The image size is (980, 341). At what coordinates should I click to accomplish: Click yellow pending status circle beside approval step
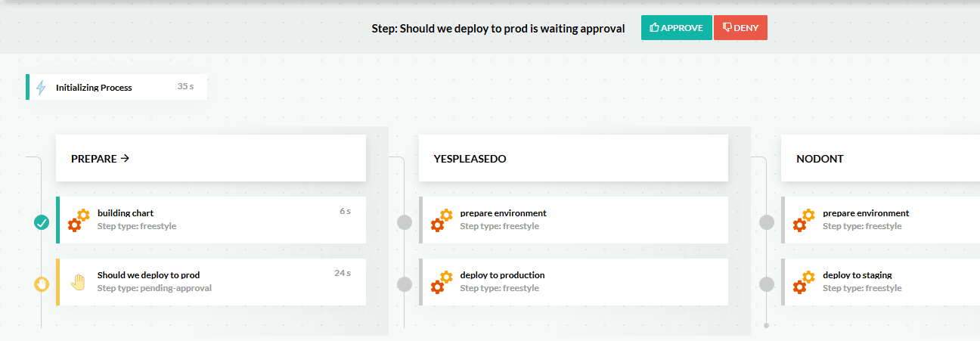[x=42, y=284]
